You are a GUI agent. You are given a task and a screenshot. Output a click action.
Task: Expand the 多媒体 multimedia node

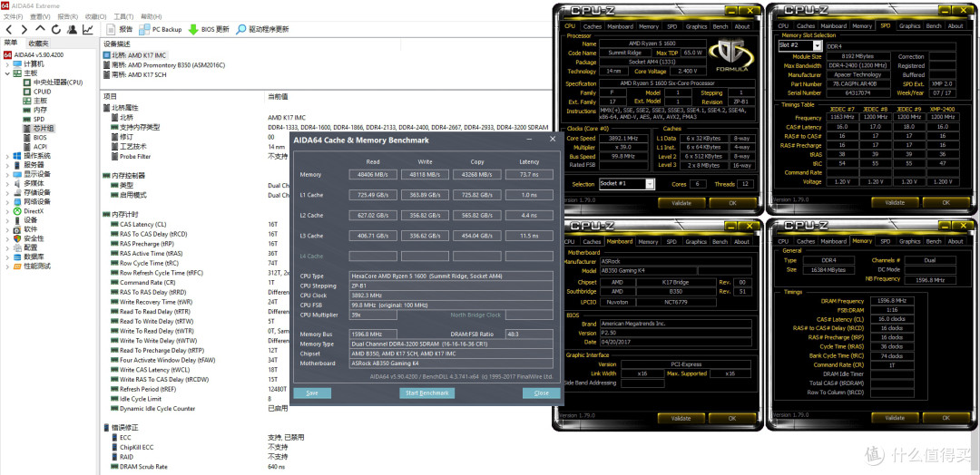click(x=7, y=183)
